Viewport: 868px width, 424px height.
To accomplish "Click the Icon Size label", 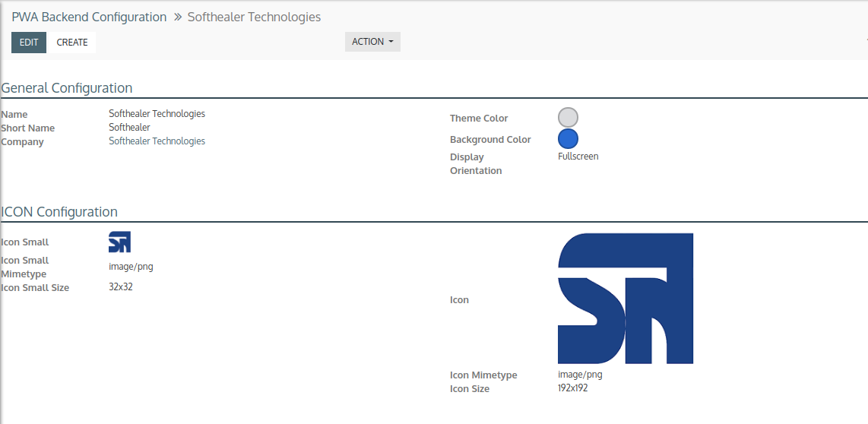I will (470, 388).
